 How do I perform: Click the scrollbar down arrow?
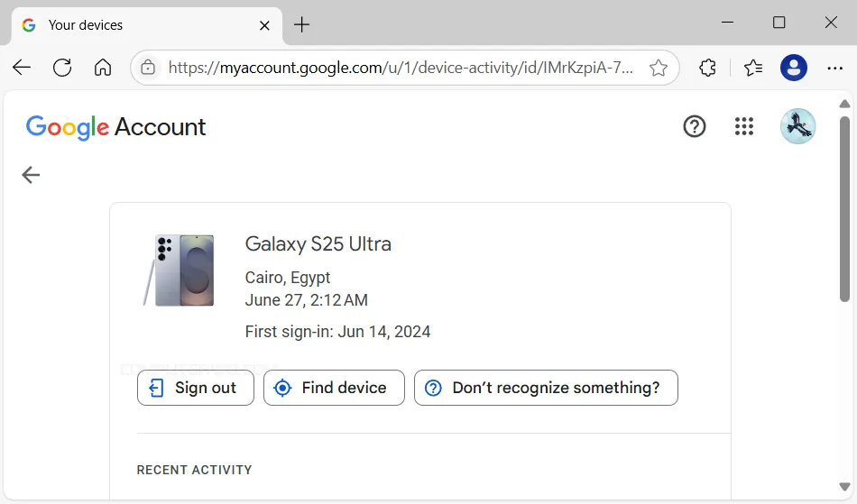coord(844,487)
